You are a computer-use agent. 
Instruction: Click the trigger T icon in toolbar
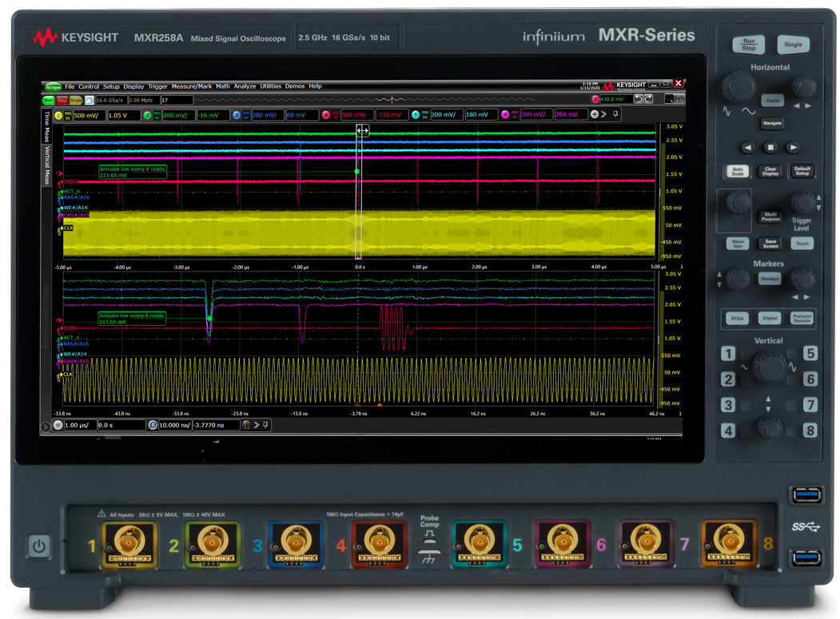tap(595, 99)
